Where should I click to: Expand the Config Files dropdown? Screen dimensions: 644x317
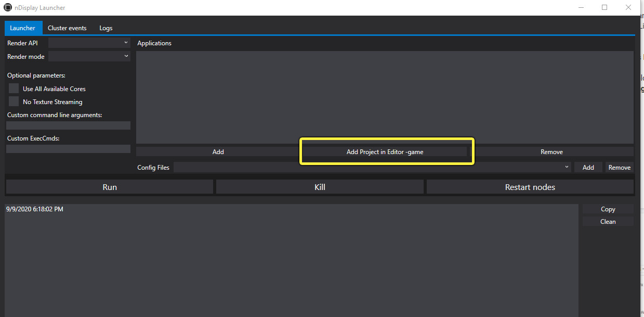coord(567,167)
